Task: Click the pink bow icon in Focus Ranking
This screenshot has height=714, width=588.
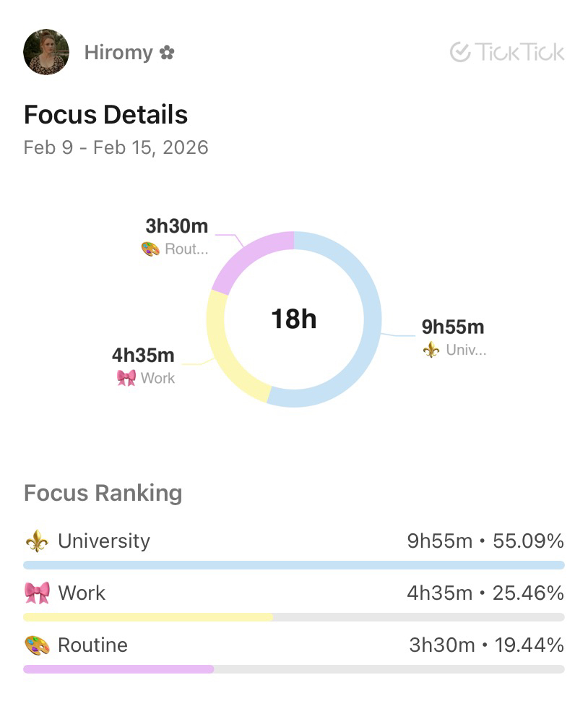Action: pos(37,593)
